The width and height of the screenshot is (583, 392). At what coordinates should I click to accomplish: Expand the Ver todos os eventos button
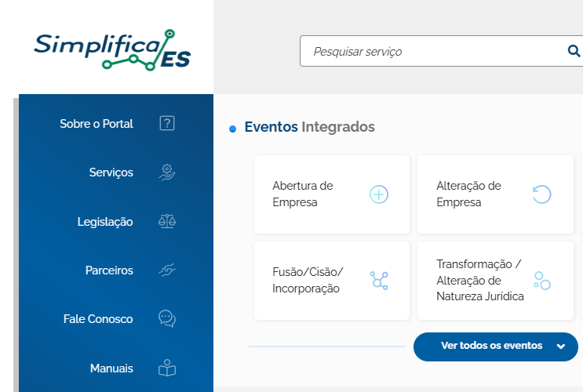496,347
